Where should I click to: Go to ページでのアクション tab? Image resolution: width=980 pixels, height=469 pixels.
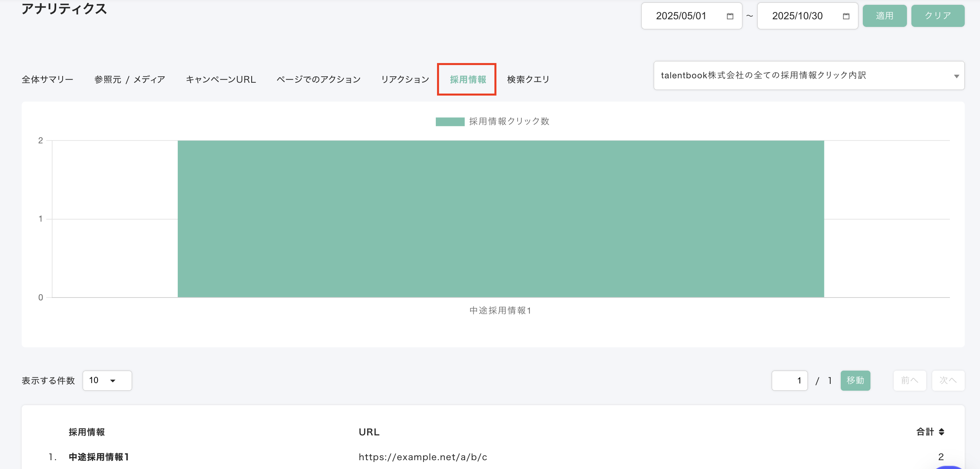[318, 80]
